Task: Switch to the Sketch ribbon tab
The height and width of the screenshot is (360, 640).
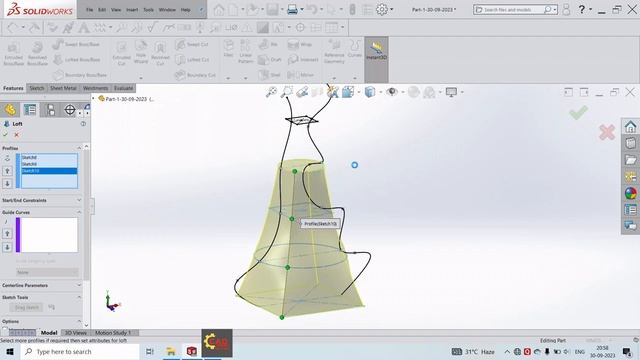Action: coord(36,88)
